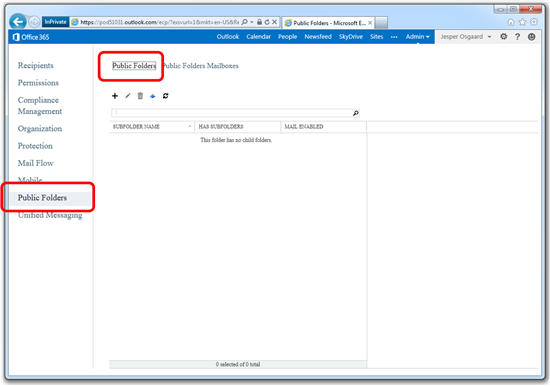
Task: Click the lock security icon in address bar
Action: point(260,22)
